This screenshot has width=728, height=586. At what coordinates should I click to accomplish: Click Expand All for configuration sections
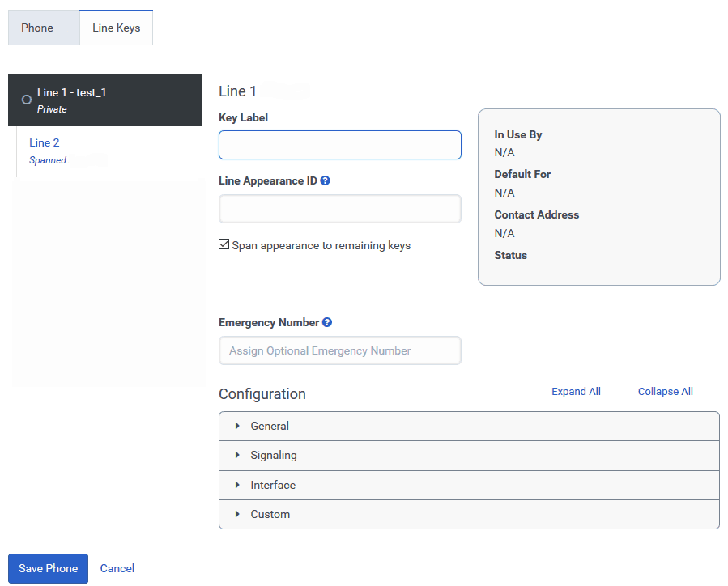pyautogui.click(x=576, y=391)
